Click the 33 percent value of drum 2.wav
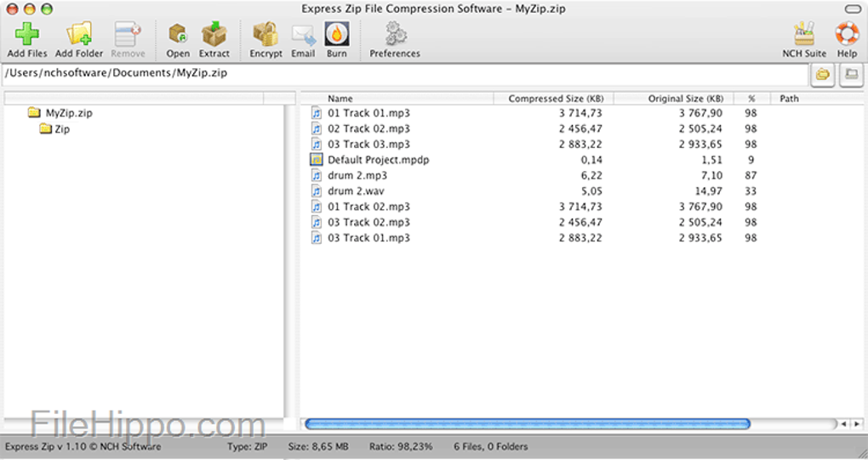 click(751, 191)
